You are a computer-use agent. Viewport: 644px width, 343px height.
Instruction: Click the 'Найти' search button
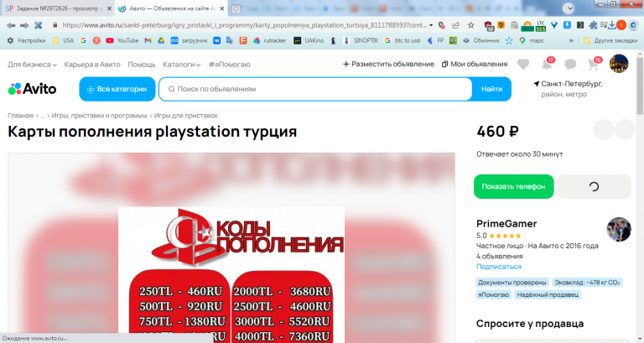(491, 89)
